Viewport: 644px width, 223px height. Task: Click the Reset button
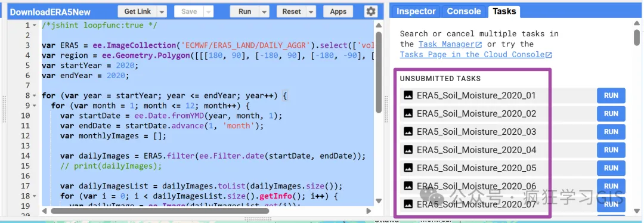point(292,11)
